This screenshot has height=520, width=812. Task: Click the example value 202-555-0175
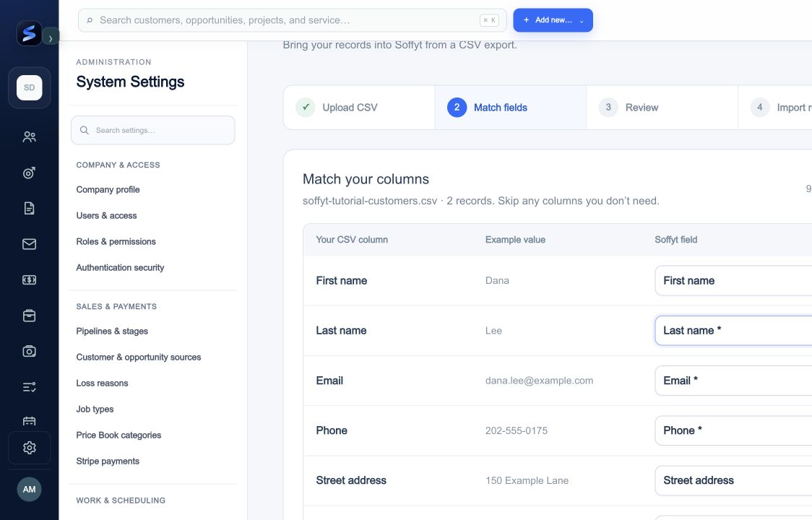pos(517,430)
